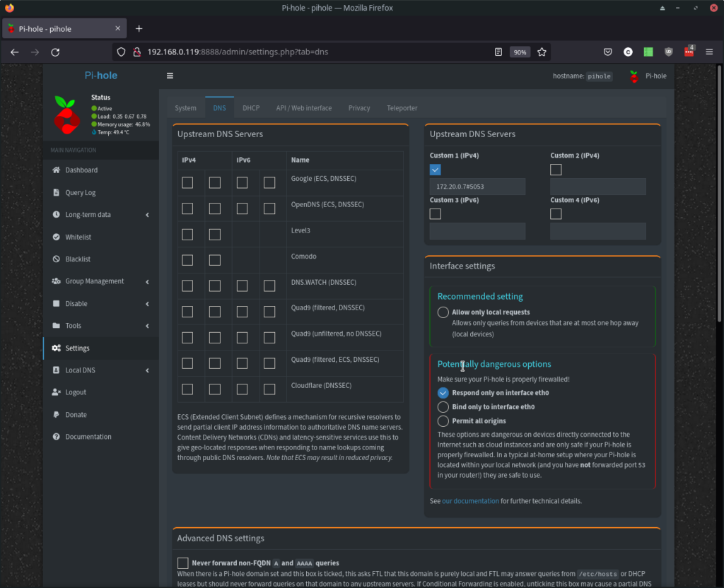Expand the Group Management submenu arrow

147,281
